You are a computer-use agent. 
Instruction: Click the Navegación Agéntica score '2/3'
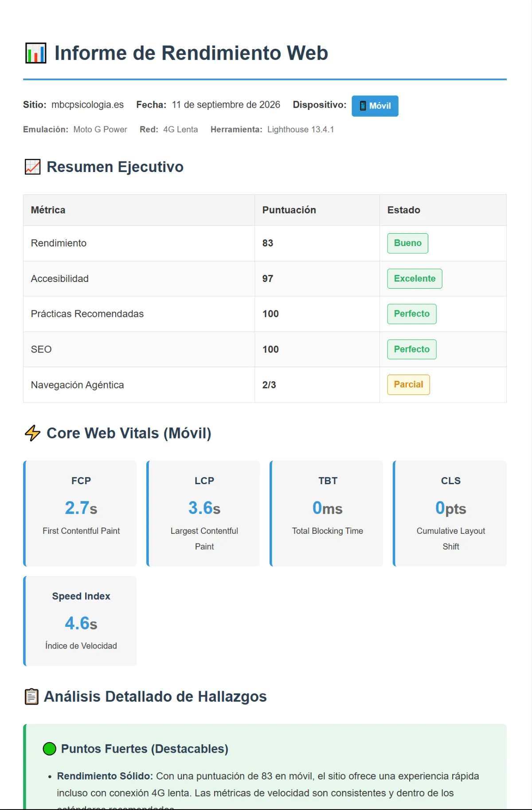(269, 385)
